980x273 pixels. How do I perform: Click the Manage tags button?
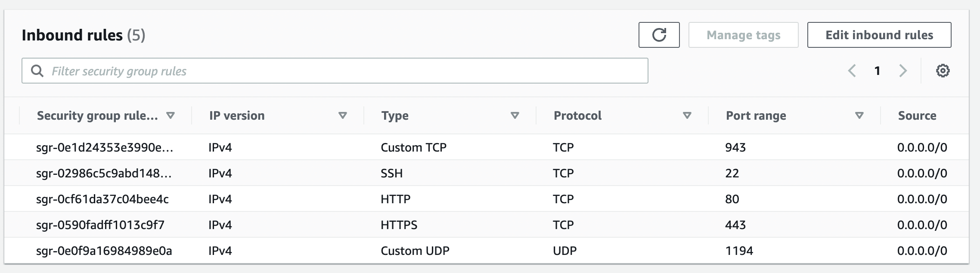743,35
